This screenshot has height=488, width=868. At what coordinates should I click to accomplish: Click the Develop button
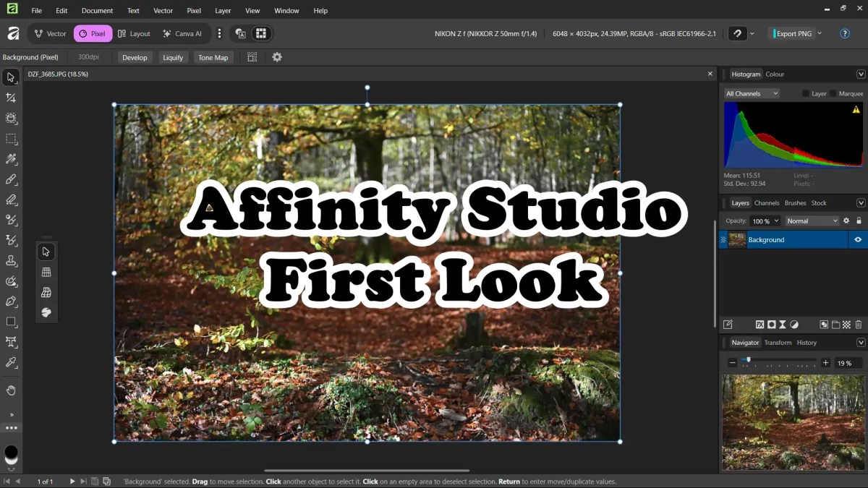pos(135,57)
